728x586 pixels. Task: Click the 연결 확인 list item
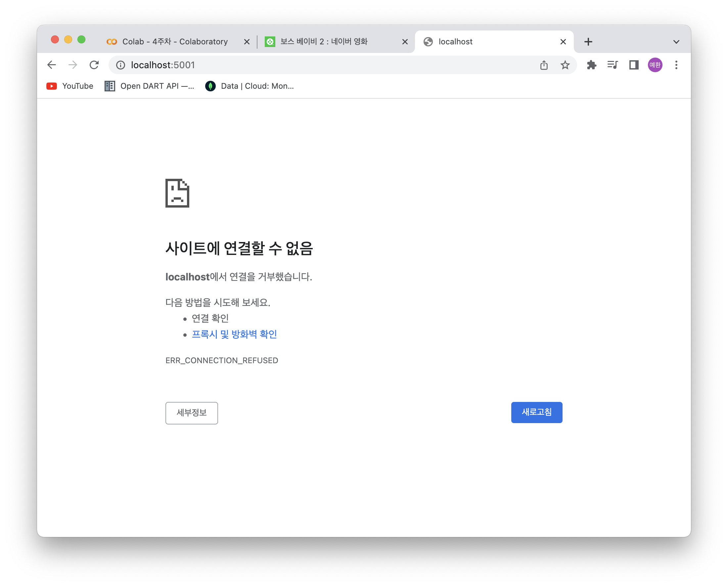[210, 318]
